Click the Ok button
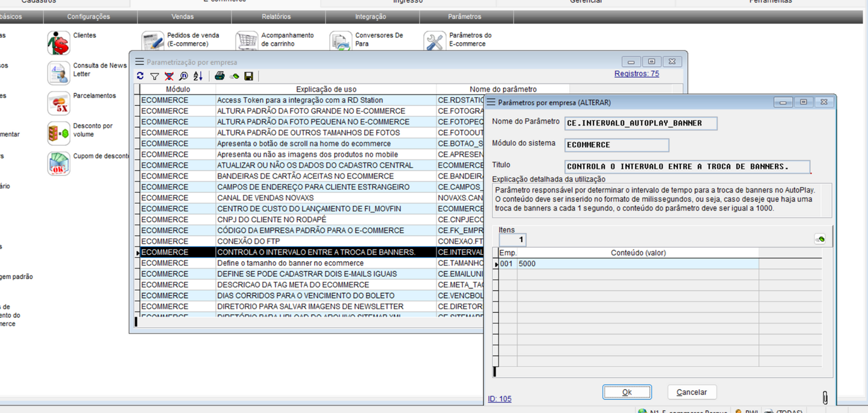The image size is (868, 413). [627, 392]
